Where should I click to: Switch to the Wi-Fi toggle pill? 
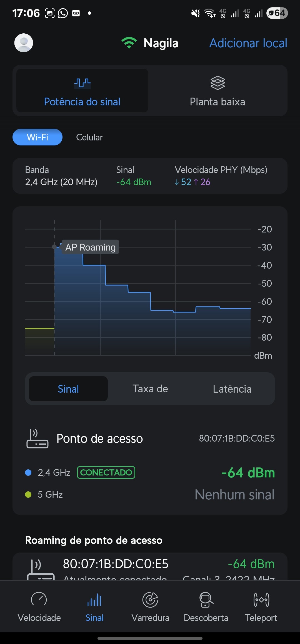37,137
